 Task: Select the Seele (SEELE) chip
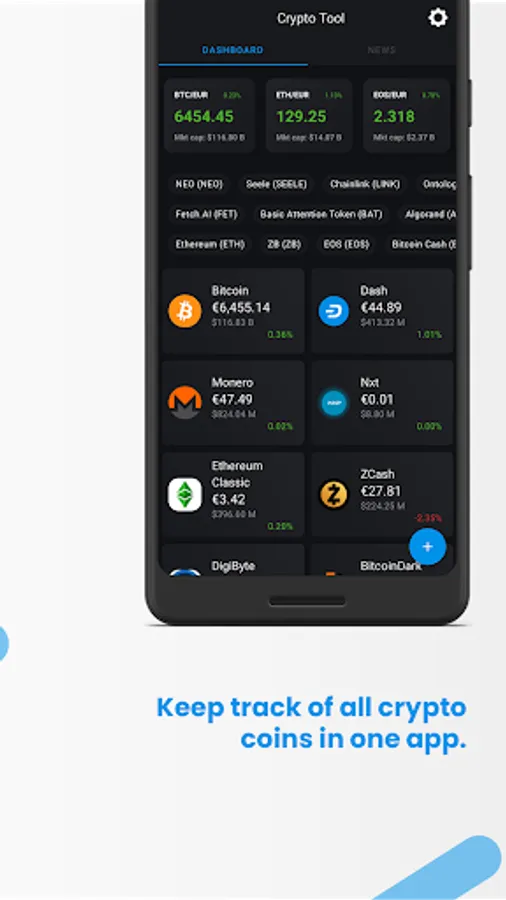277,184
